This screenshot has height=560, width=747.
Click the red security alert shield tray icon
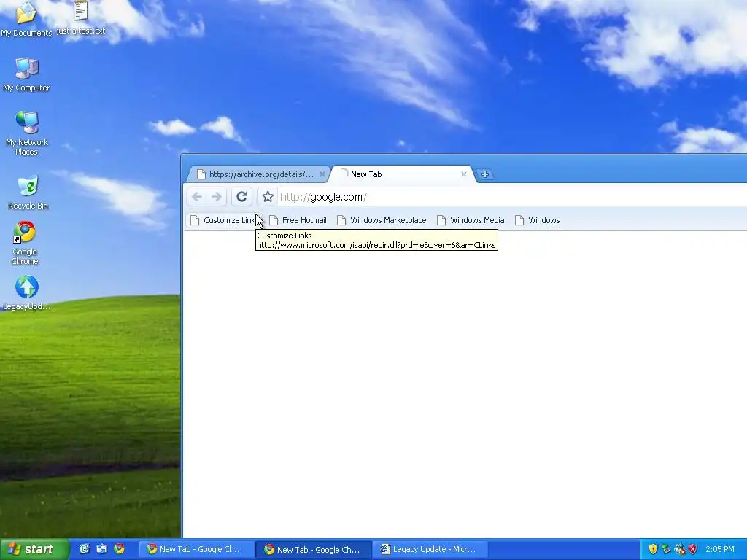click(693, 549)
